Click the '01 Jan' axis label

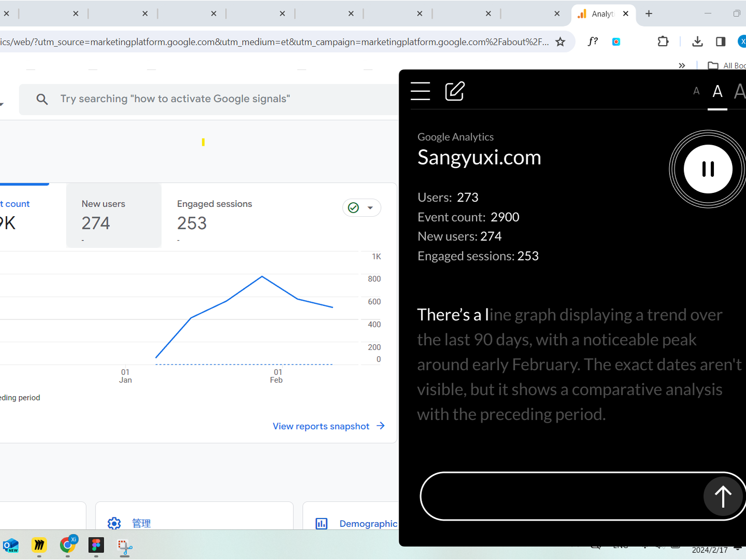(125, 376)
